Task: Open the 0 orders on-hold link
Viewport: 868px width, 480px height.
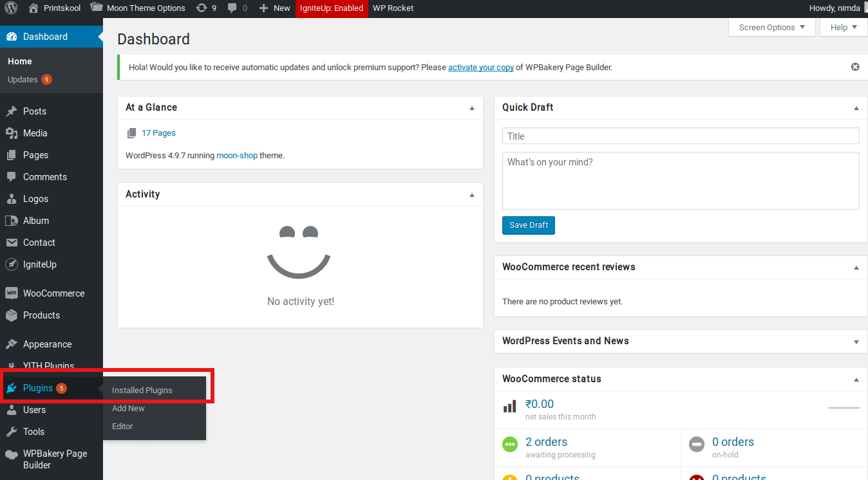Action: pyautogui.click(x=733, y=442)
